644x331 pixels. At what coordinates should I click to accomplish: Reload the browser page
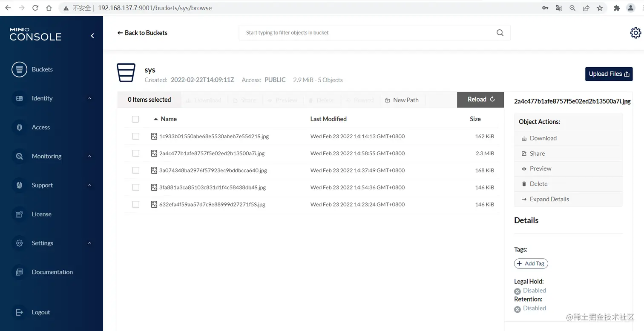point(35,8)
